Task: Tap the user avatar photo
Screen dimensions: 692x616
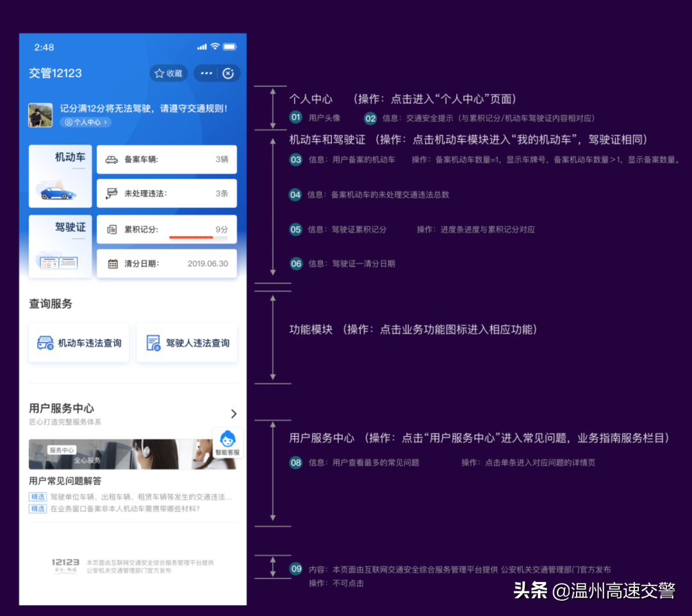Action: pos(40,115)
